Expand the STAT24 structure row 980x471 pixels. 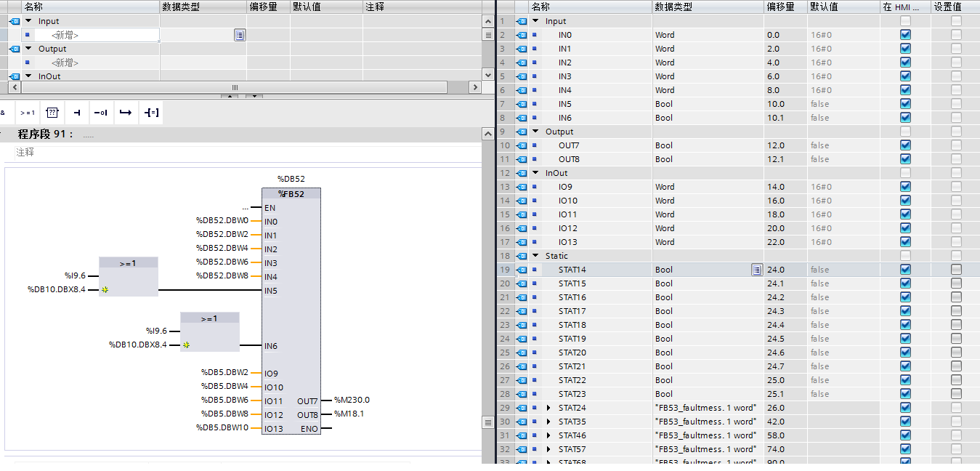click(549, 408)
